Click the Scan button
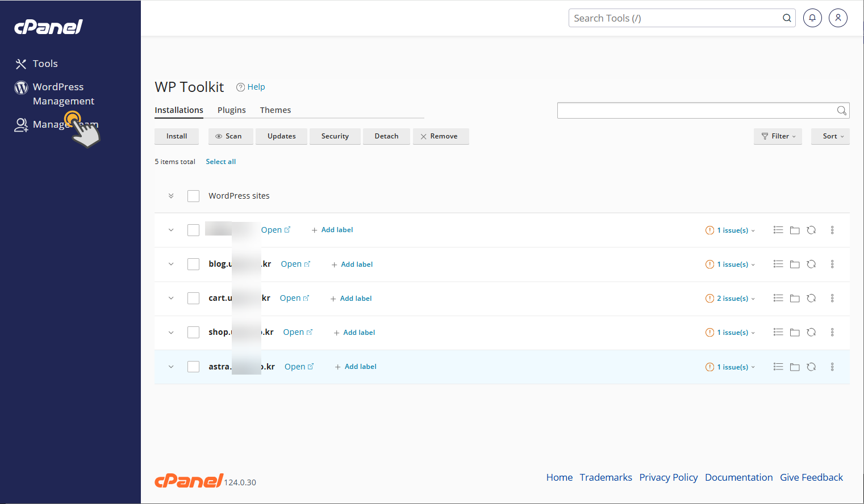Image resolution: width=864 pixels, height=504 pixels. 231,136
